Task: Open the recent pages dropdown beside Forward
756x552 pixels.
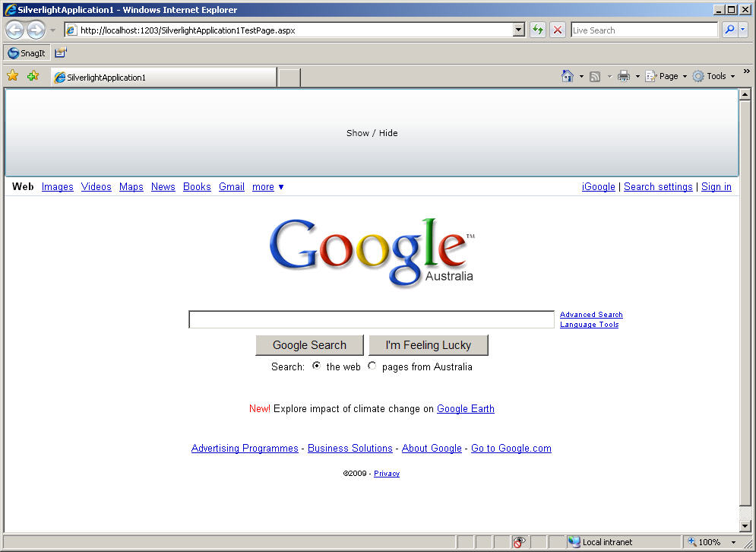Action: pos(53,30)
